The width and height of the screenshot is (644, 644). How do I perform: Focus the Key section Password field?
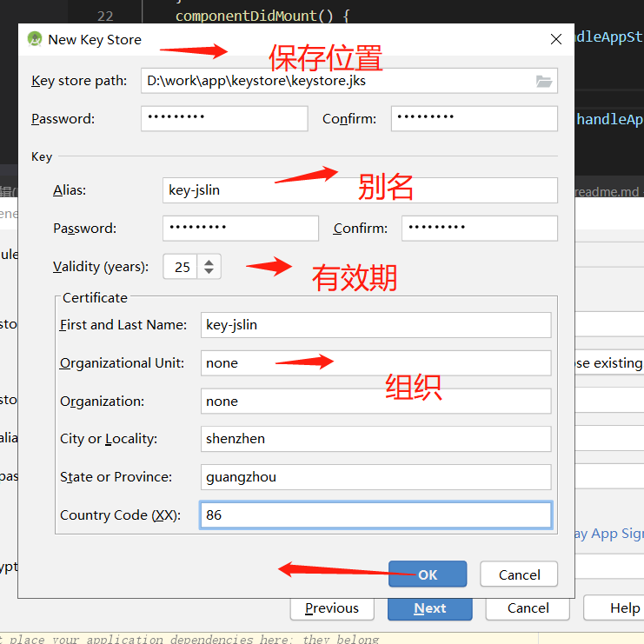[x=241, y=229]
